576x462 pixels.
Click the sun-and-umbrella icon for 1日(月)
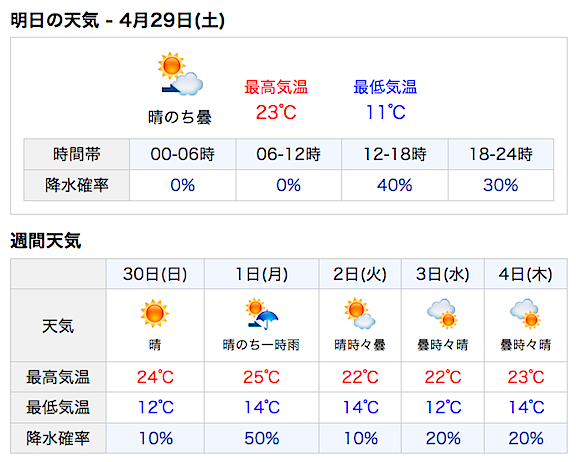point(261,313)
